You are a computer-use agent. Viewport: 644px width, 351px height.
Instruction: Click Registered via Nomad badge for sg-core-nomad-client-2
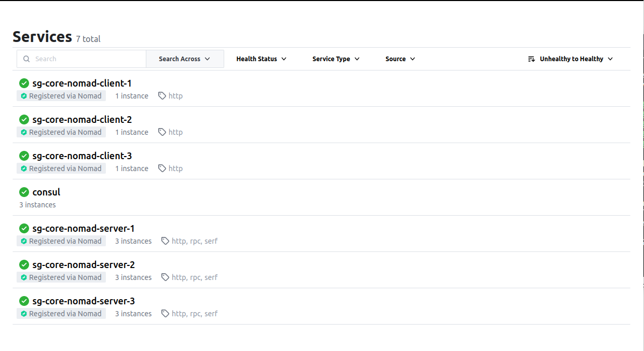(x=61, y=132)
